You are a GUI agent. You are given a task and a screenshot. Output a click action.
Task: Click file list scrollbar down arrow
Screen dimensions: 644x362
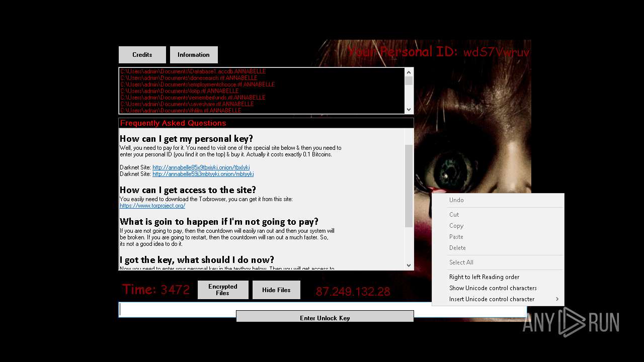[x=409, y=110]
